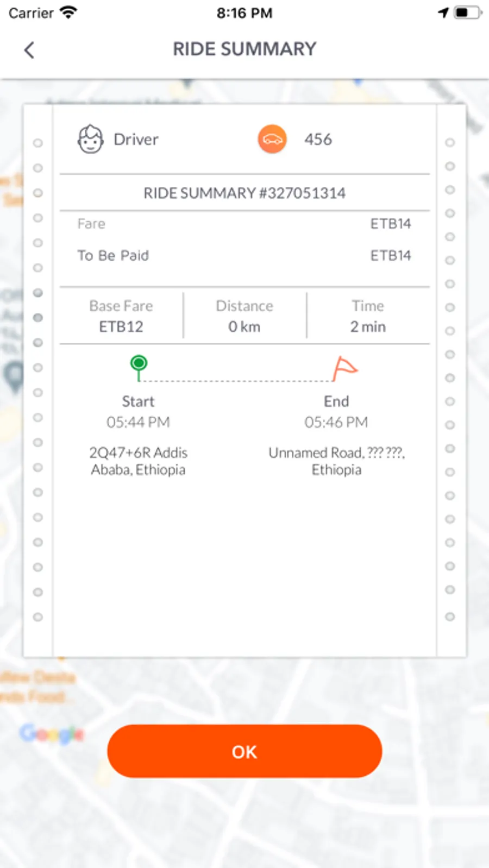Select the Distance 0 km cell
The image size is (489, 868).
pos(244,316)
